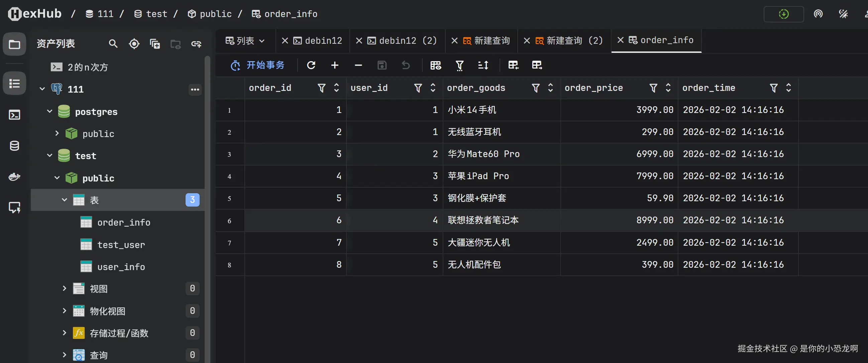Click the locate target icon in asset list
The image size is (868, 363).
[x=134, y=44]
